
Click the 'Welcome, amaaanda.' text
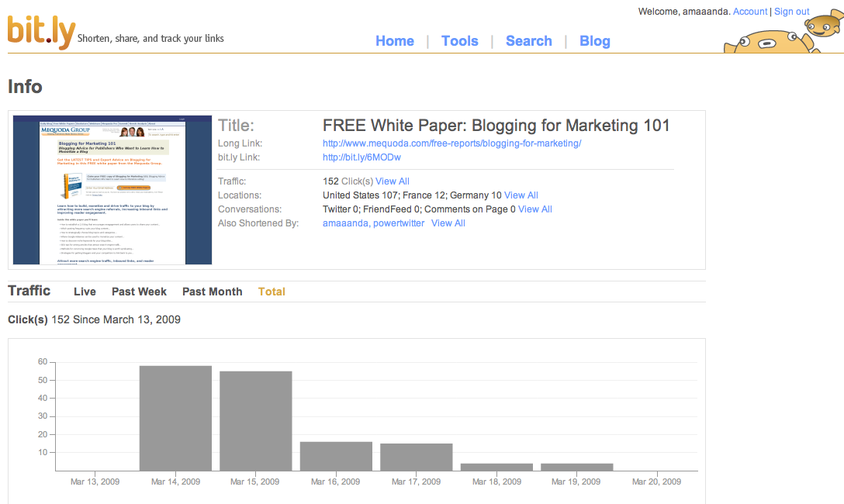pyautogui.click(x=684, y=12)
